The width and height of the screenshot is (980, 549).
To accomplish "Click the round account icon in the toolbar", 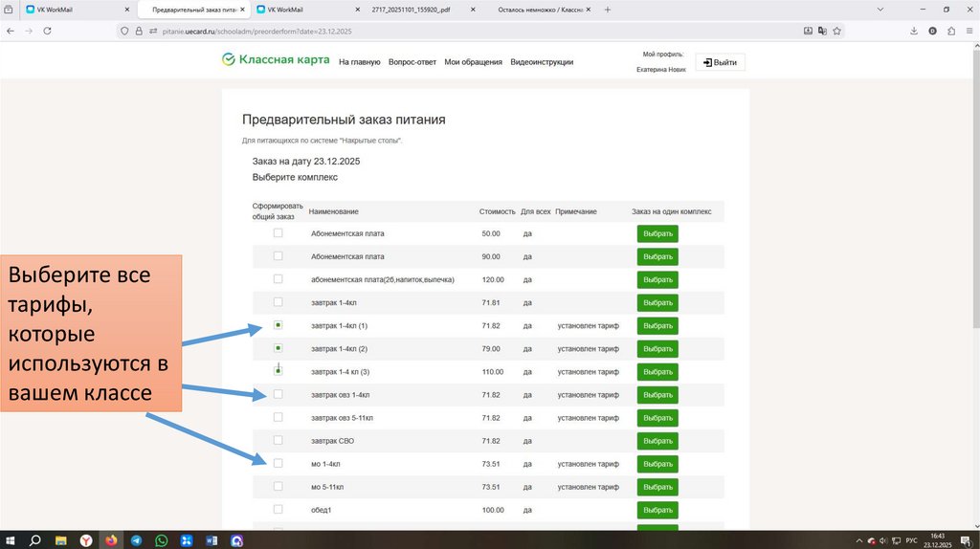I will point(932,31).
